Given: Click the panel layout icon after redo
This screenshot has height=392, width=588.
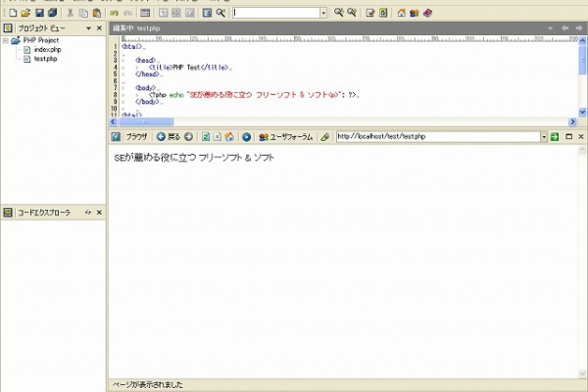Looking at the screenshot, I should (x=145, y=13).
